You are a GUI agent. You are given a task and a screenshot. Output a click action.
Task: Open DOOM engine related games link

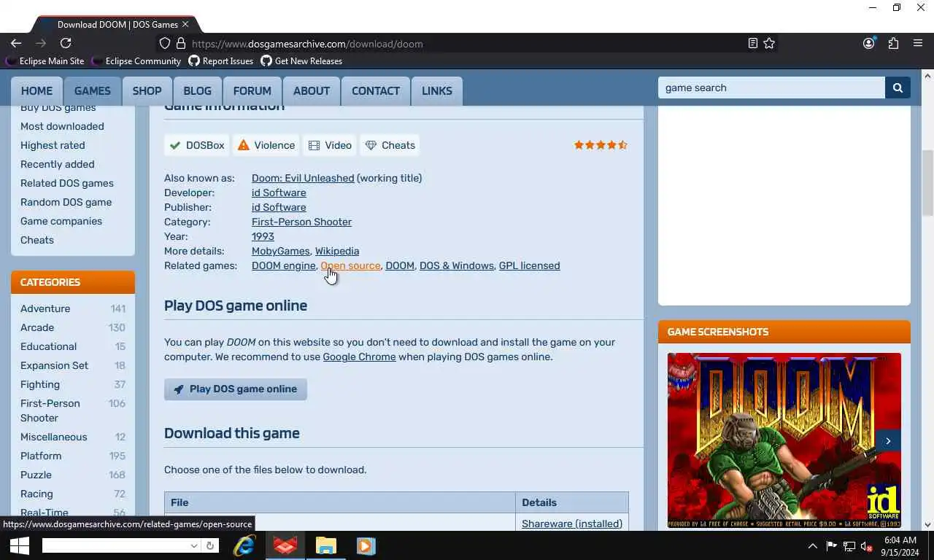283,265
